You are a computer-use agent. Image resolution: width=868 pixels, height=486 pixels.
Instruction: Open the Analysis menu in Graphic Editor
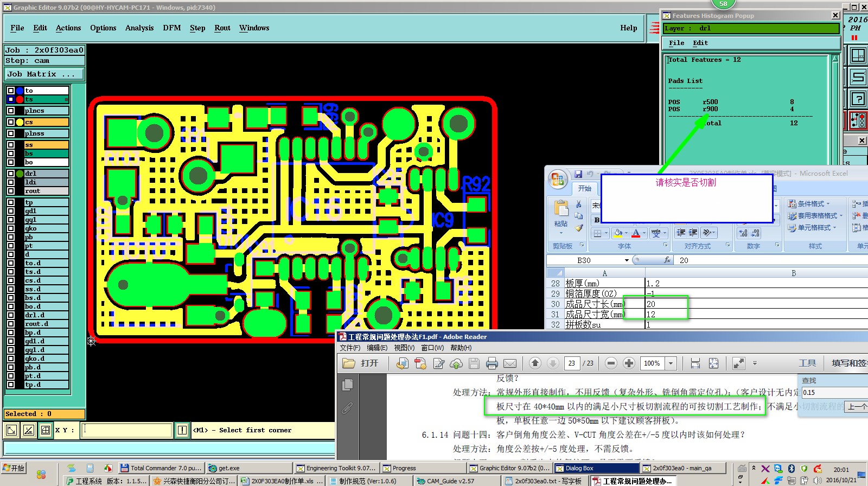pyautogui.click(x=139, y=28)
